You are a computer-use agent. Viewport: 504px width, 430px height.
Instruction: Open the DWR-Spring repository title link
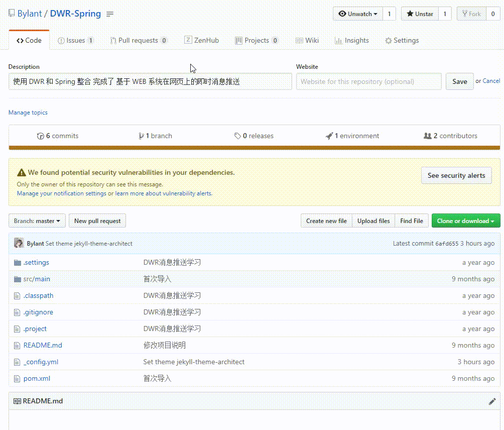pos(75,14)
